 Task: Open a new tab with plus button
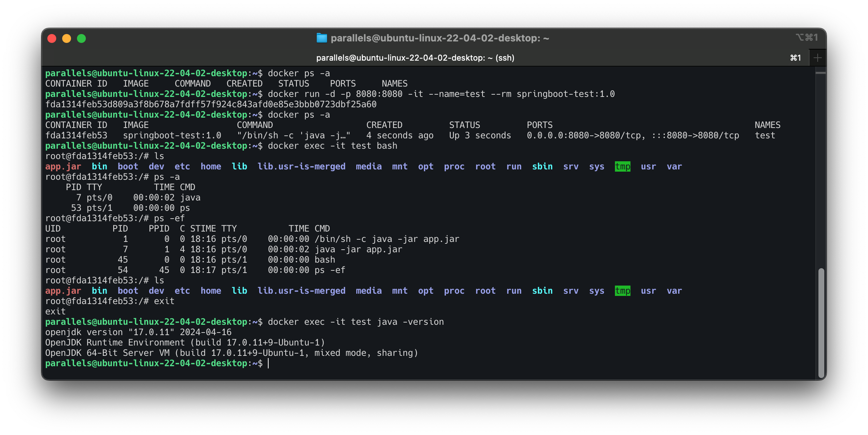[818, 58]
